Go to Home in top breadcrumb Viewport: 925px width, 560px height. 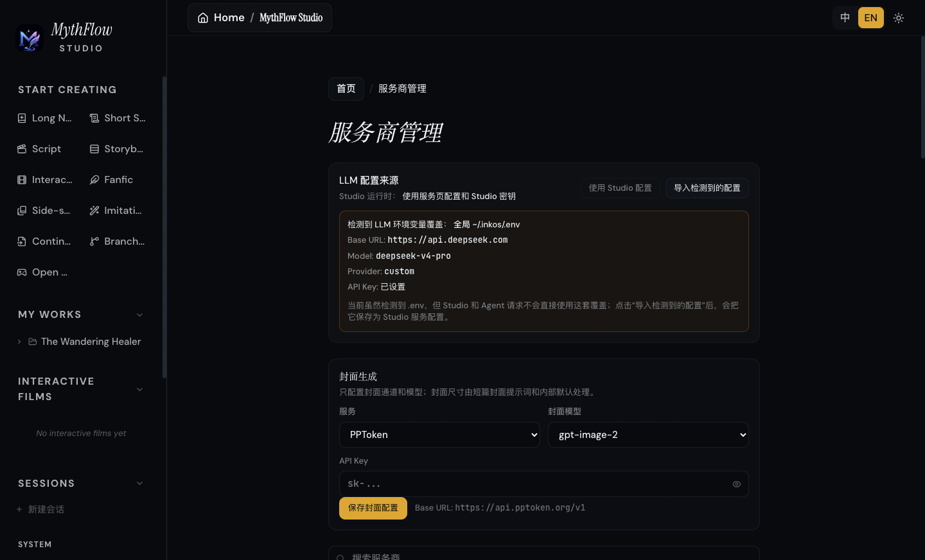(x=221, y=18)
